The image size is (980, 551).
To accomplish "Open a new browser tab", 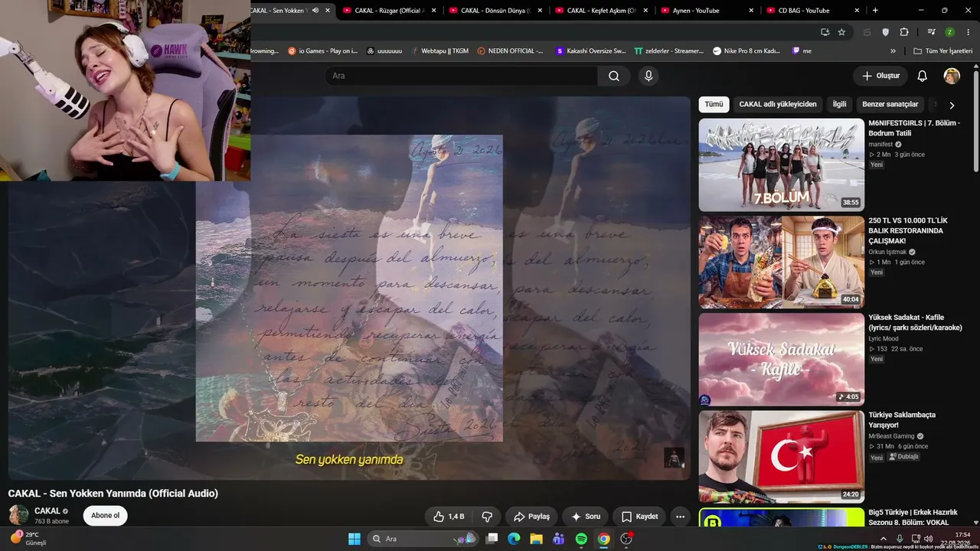I will (875, 11).
